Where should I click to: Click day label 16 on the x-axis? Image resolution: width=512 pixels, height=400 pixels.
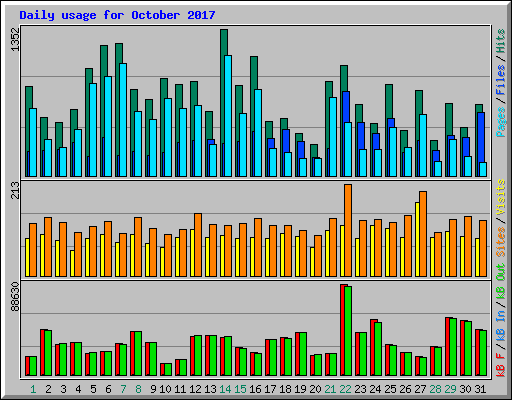pos(255,389)
